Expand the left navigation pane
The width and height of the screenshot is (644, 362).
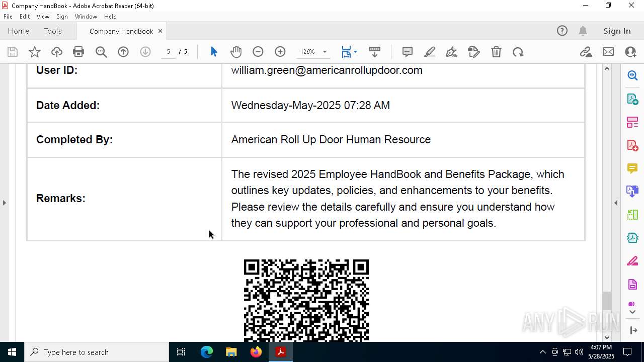(x=4, y=203)
